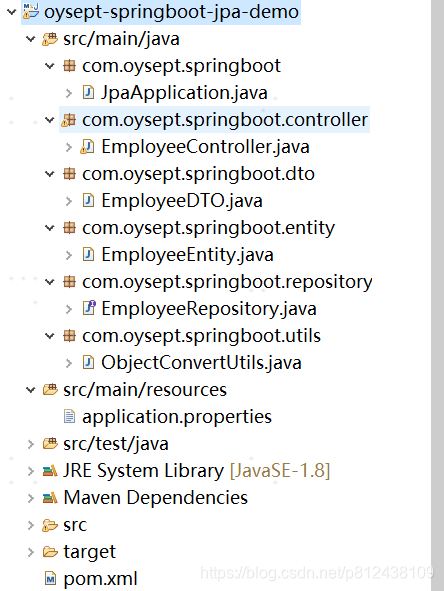
Task: Expand EmployeeController.java members
Action: pyautogui.click(x=69, y=147)
